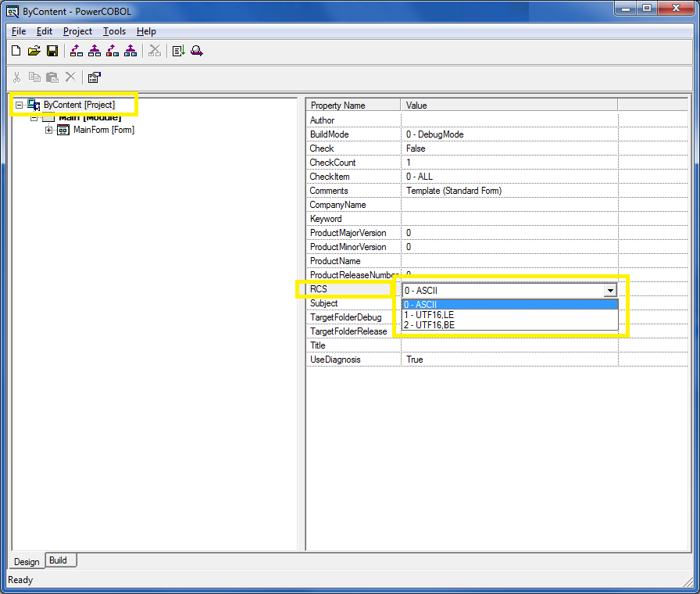Click the PowerCOBOL title bar app icon
The height and width of the screenshot is (594, 700).
click(x=12, y=11)
